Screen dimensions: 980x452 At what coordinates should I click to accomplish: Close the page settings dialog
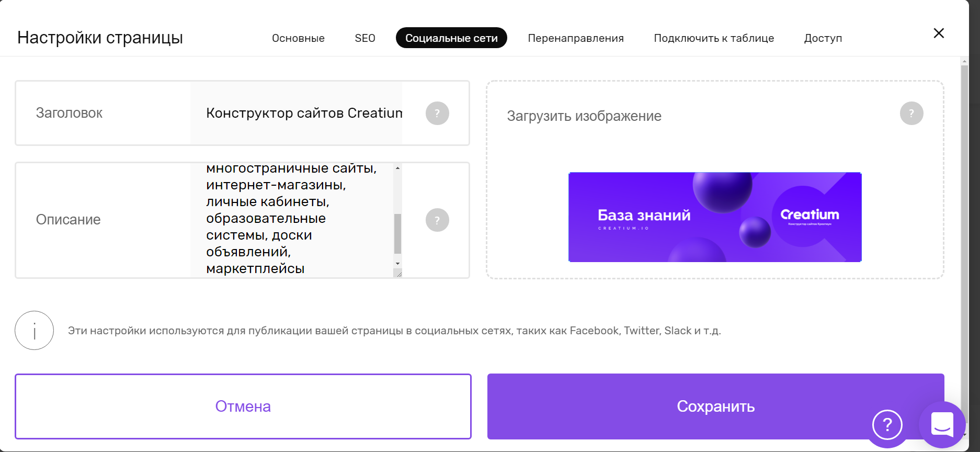coord(939,33)
